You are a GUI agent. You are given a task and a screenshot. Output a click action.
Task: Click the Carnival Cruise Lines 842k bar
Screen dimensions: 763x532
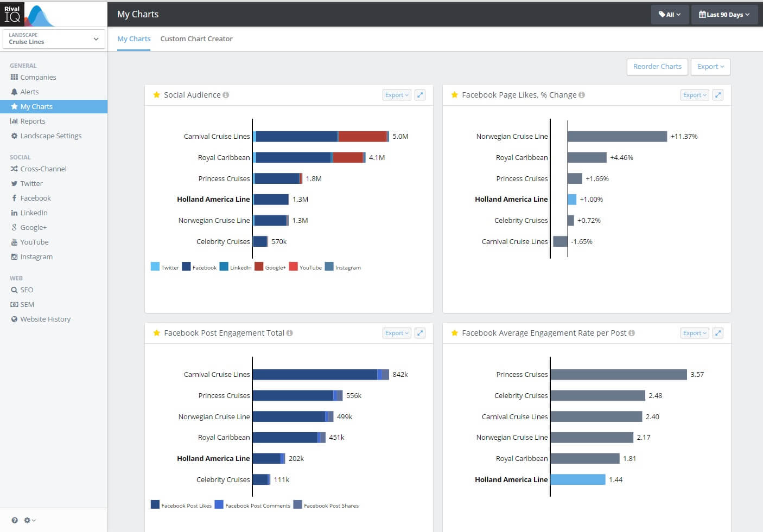pos(321,374)
